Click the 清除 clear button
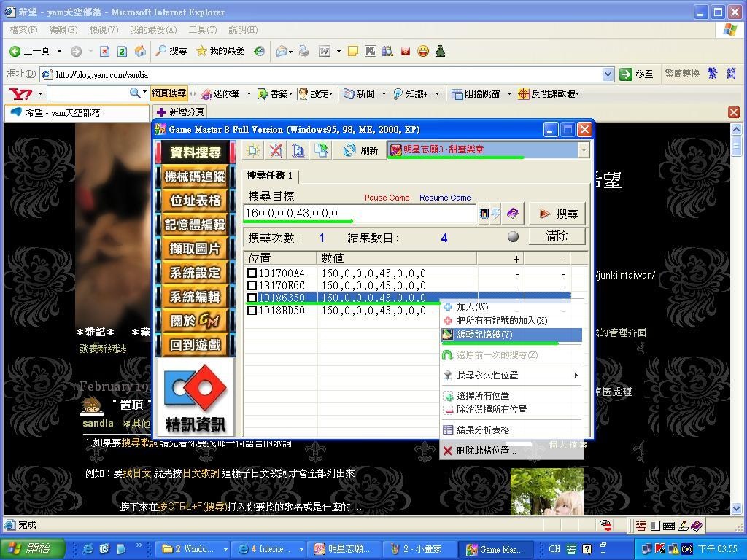 click(x=557, y=236)
